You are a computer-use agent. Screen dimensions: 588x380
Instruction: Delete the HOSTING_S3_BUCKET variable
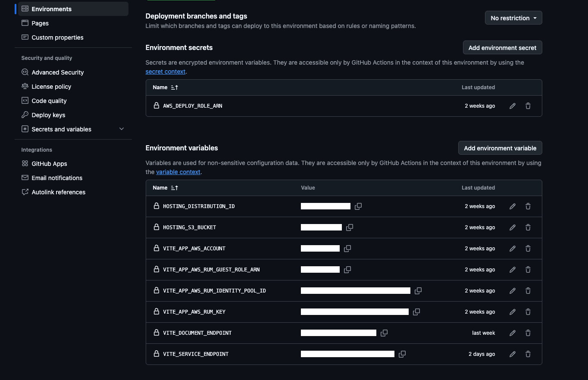(528, 227)
